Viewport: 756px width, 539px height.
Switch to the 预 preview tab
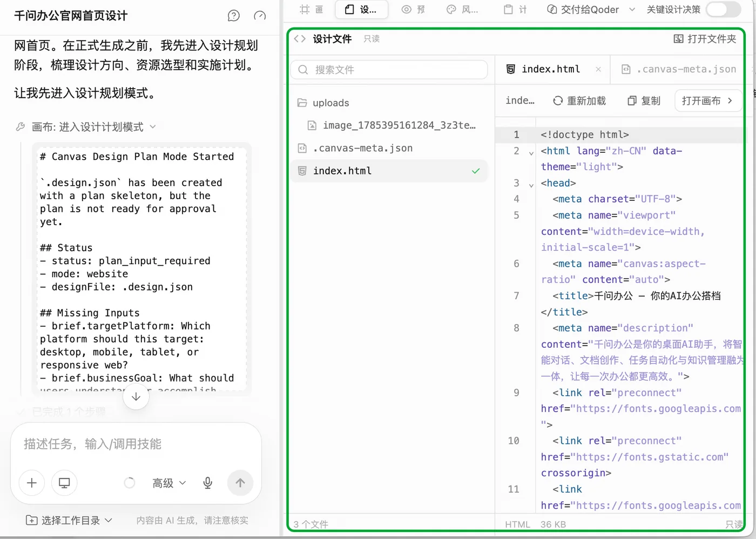click(x=413, y=9)
